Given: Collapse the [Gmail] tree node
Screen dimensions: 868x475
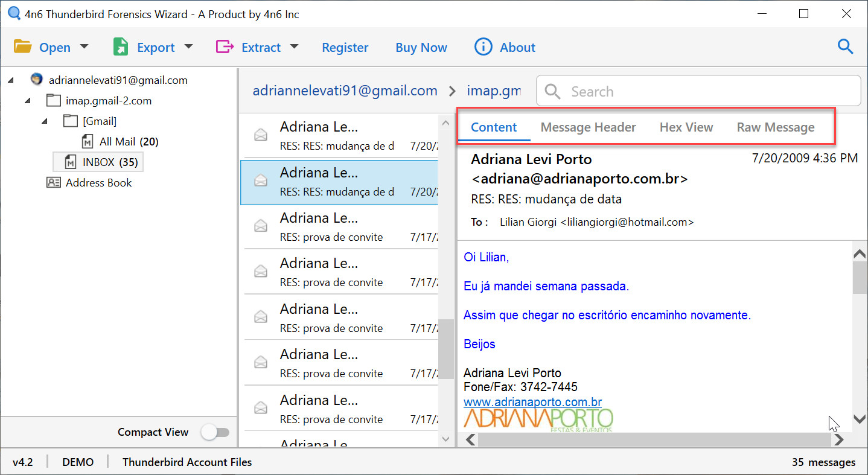Looking at the screenshot, I should (45, 121).
